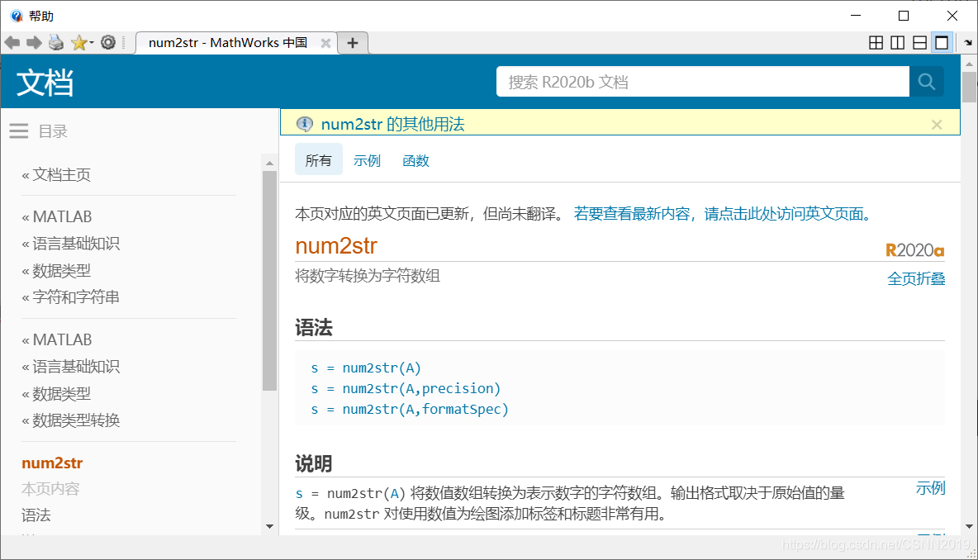Screen dimensions: 978x560
Task: Open a new tab with plus button
Action: click(x=353, y=42)
